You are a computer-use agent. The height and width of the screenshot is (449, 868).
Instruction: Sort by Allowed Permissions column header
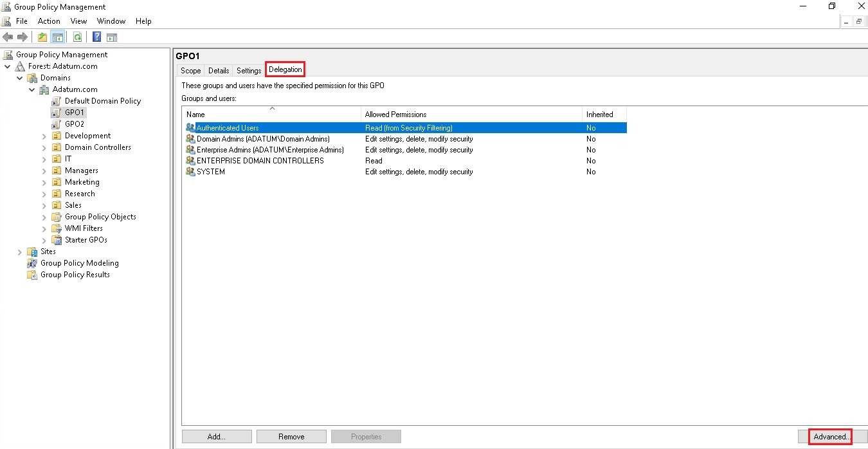coord(471,115)
